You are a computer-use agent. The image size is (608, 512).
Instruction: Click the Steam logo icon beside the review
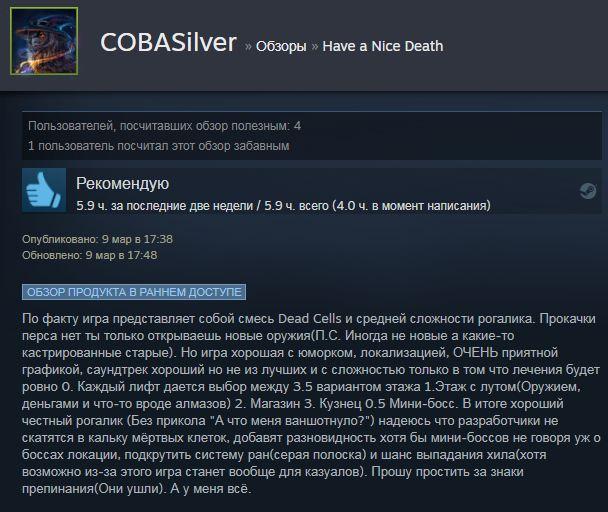pos(588,190)
